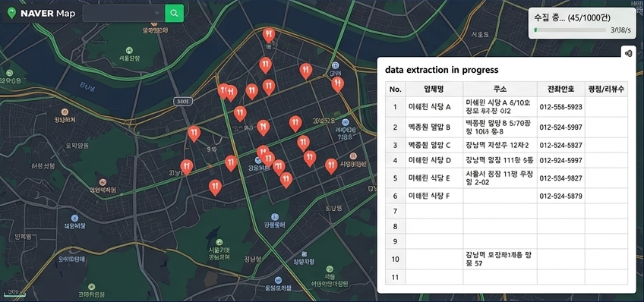This screenshot has height=302, width=644.
Task: Click the 주소 column header
Action: [500, 89]
